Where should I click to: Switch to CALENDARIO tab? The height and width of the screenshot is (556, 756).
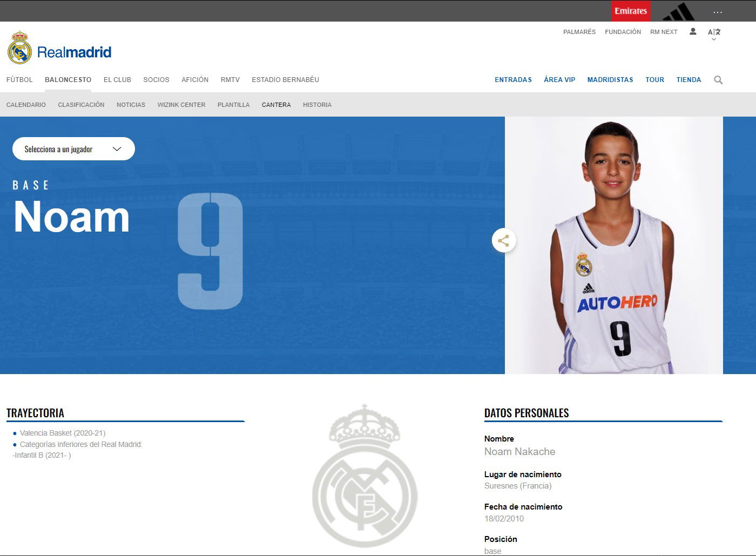click(26, 105)
